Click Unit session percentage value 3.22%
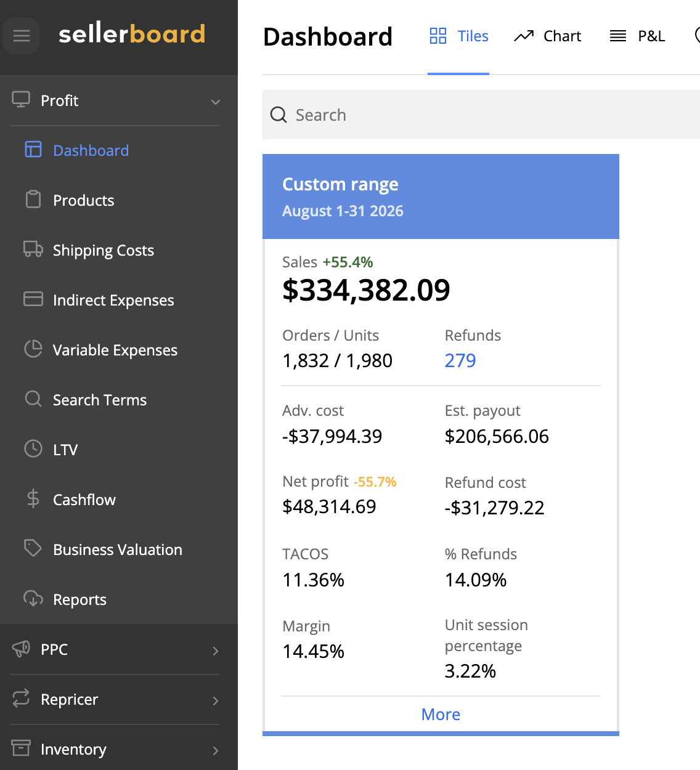Image resolution: width=700 pixels, height=770 pixels. (470, 671)
